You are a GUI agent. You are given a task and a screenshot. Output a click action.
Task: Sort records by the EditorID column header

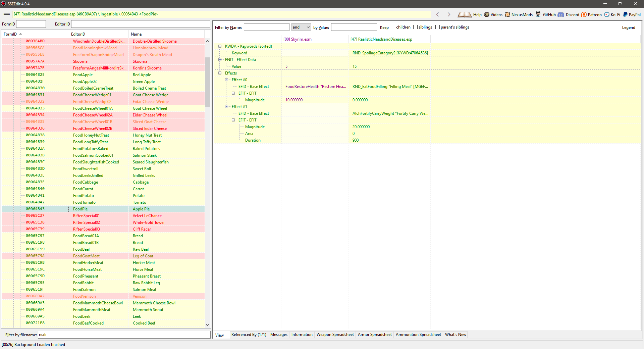(x=99, y=34)
